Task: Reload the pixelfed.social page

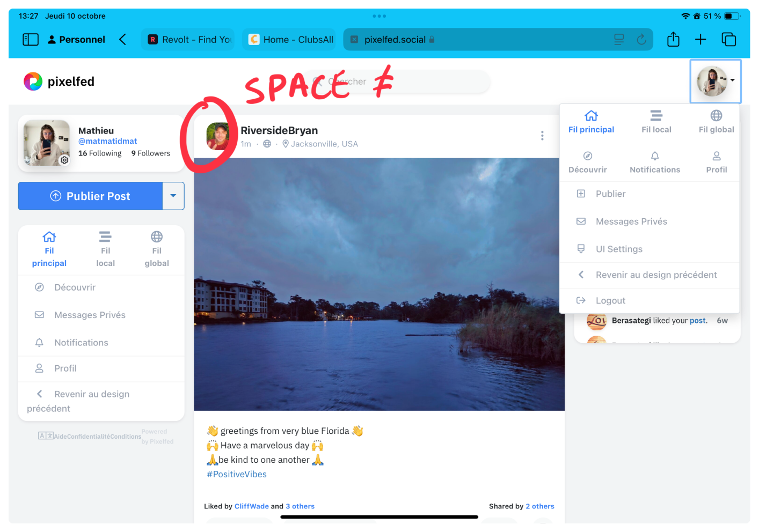Action: [x=641, y=40]
